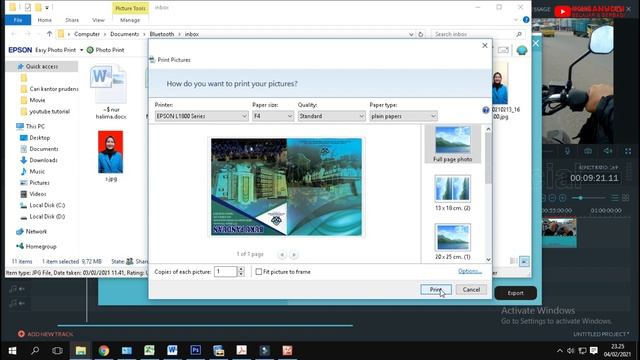This screenshot has height=360, width=640.
Task: Refresh the Explorer folder
Action: click(420, 34)
